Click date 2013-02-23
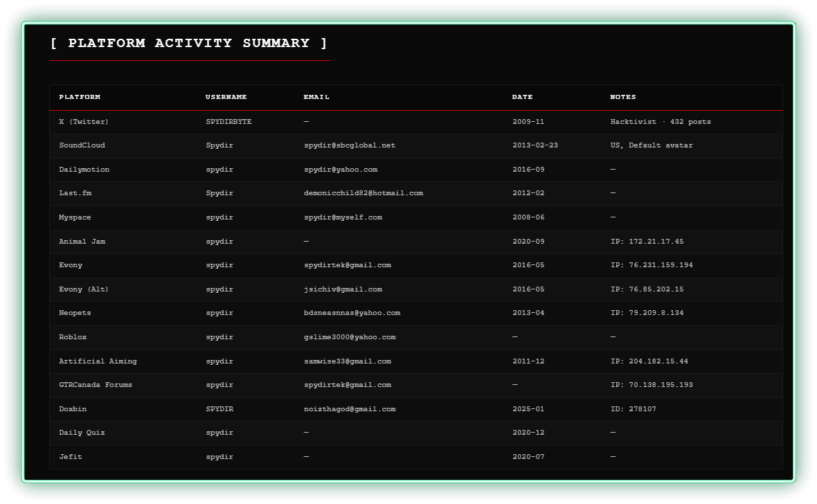This screenshot has width=817, height=504. click(535, 145)
